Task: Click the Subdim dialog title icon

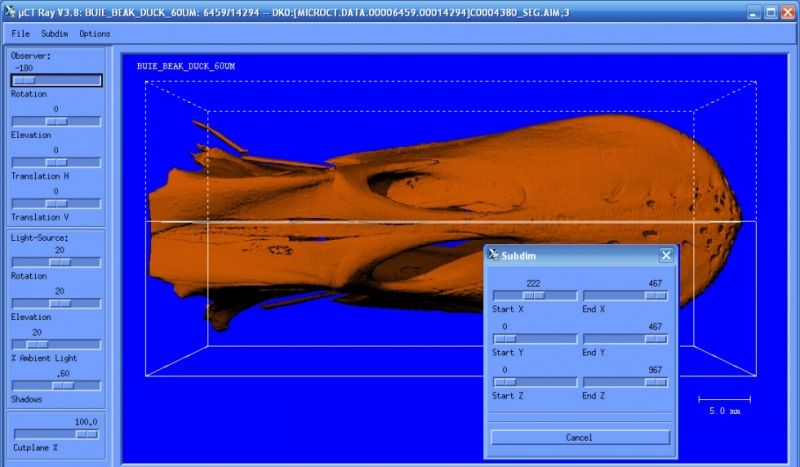Action: [x=493, y=255]
